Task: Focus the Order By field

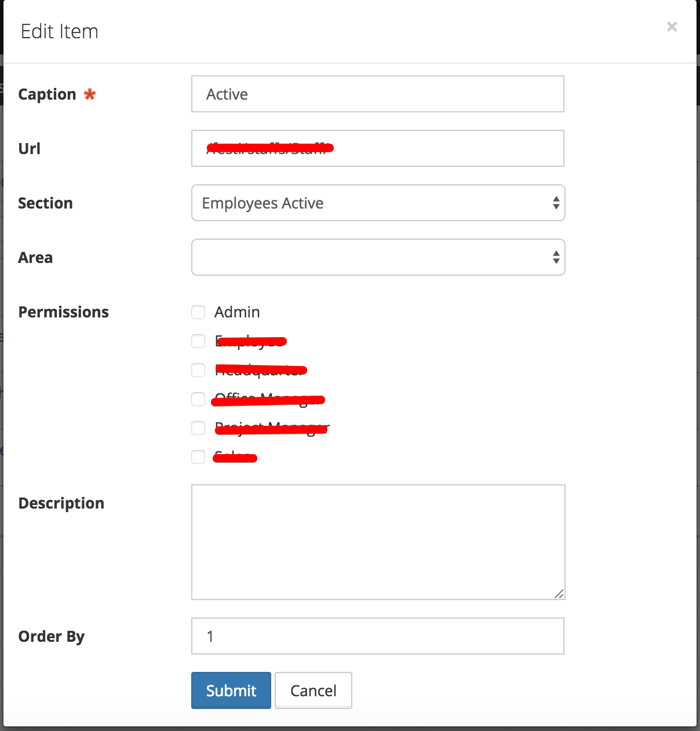Action: click(377, 636)
